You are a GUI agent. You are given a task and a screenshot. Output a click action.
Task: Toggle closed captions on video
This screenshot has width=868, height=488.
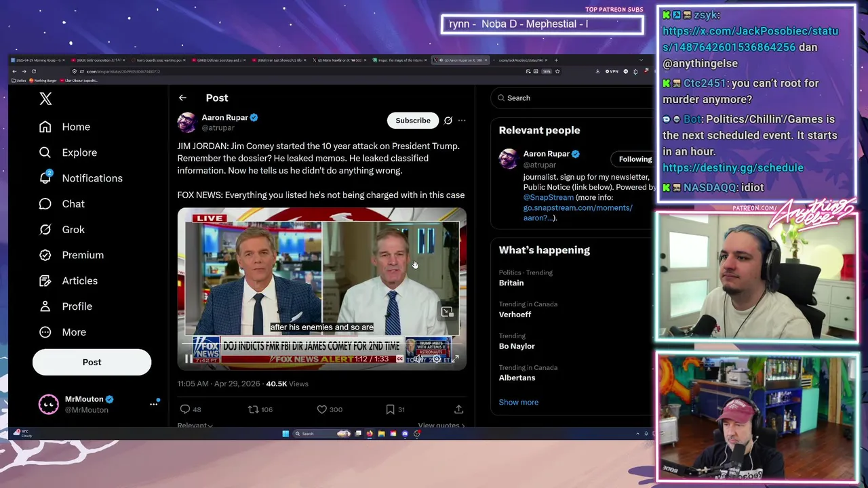399,359
